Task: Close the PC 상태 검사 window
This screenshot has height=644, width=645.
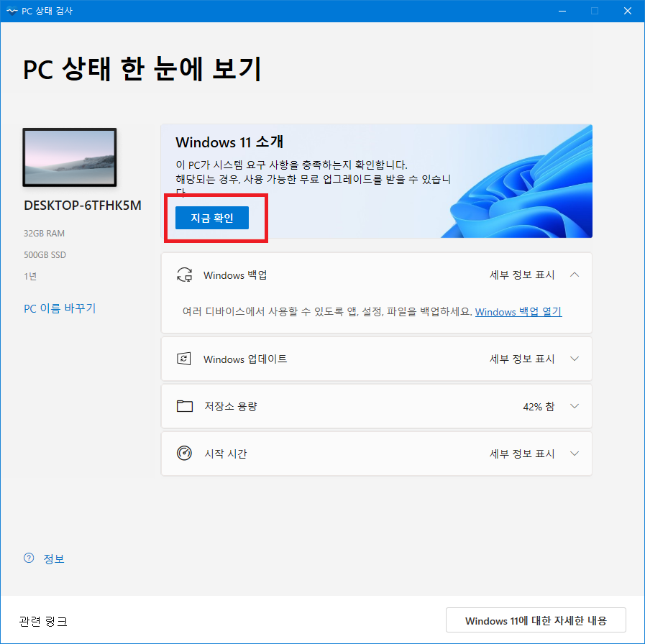Action: pyautogui.click(x=627, y=11)
